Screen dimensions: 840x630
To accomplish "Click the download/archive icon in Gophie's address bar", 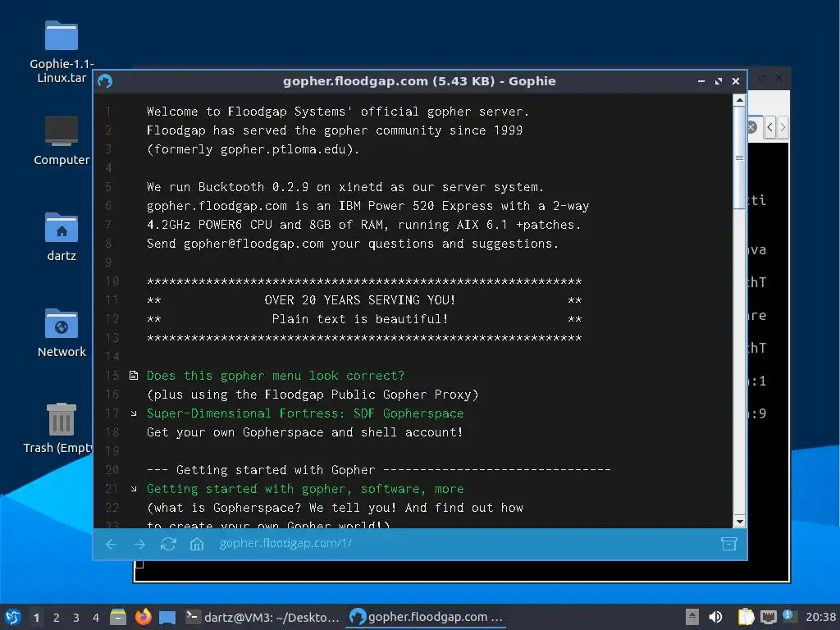I will (x=728, y=544).
